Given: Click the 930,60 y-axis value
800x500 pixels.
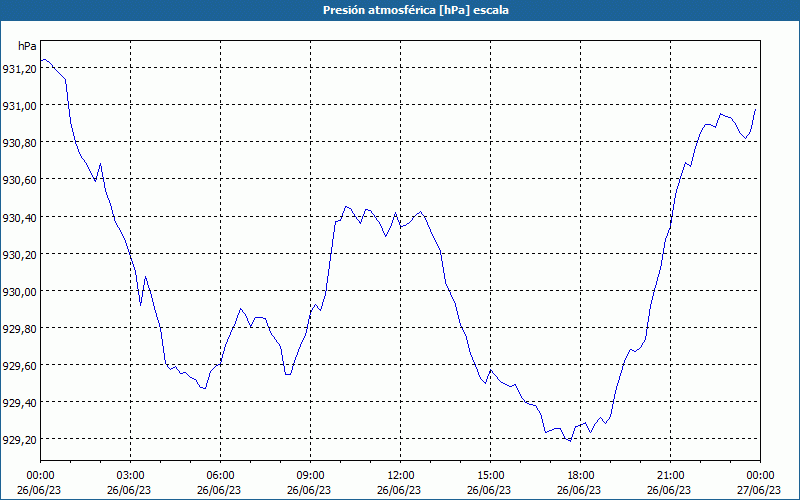Looking at the screenshot, I should pyautogui.click(x=19, y=180).
